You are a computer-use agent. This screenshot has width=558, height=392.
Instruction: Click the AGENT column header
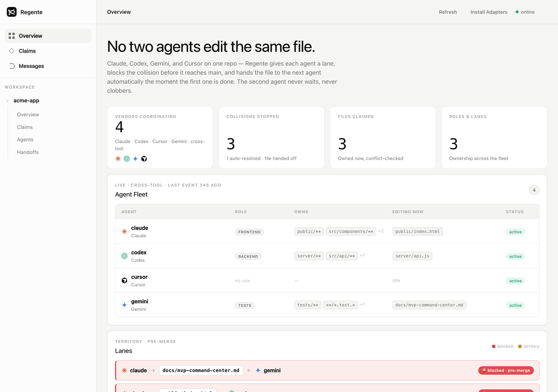(129, 212)
